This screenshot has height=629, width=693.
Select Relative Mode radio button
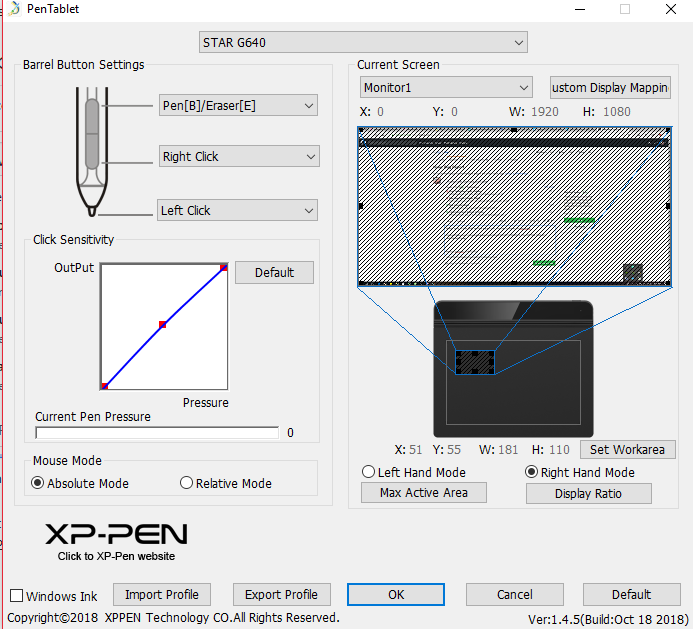pos(187,483)
